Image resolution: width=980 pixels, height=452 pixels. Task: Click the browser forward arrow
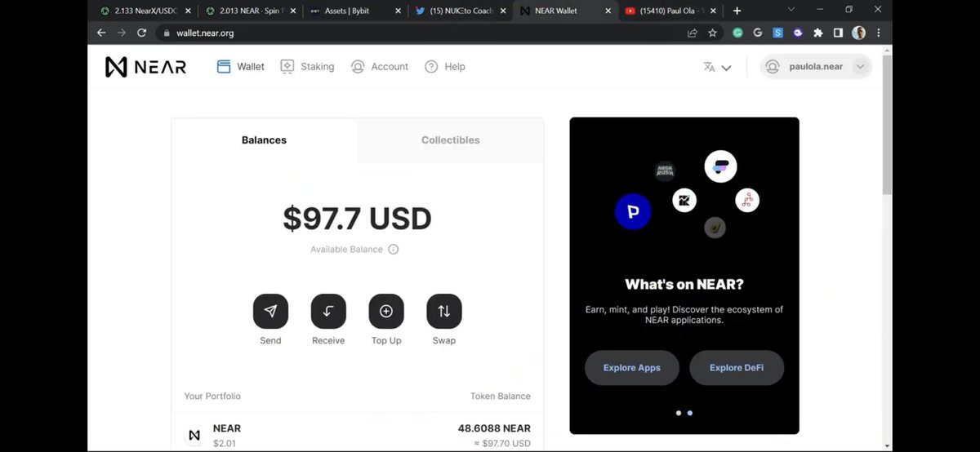tap(122, 33)
